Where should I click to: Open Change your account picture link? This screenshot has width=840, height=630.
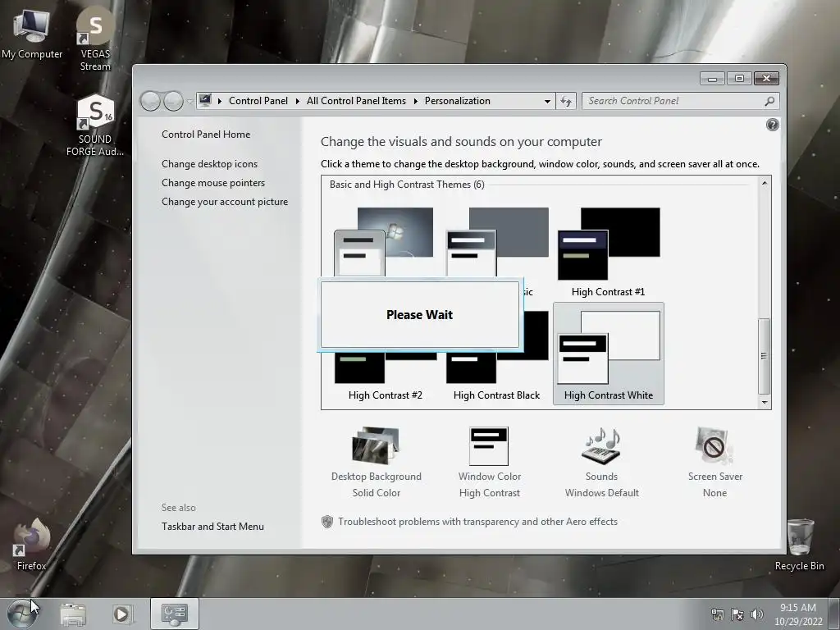pyautogui.click(x=225, y=202)
